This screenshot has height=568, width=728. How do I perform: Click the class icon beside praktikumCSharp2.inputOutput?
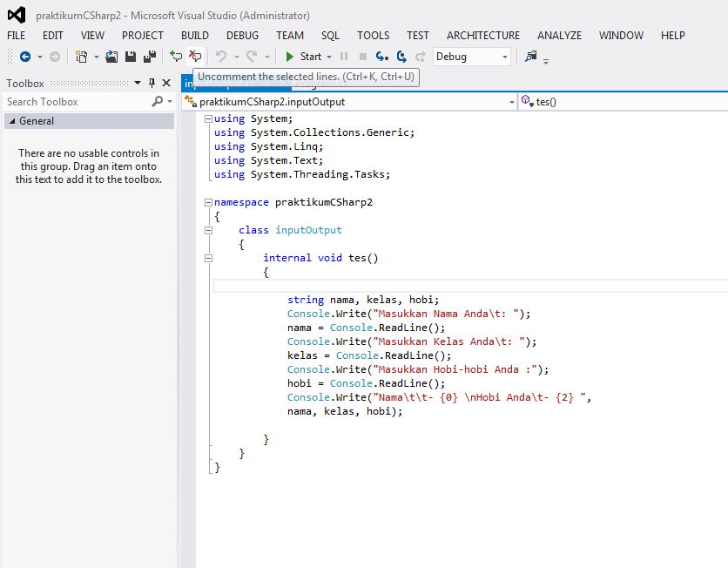(x=191, y=101)
